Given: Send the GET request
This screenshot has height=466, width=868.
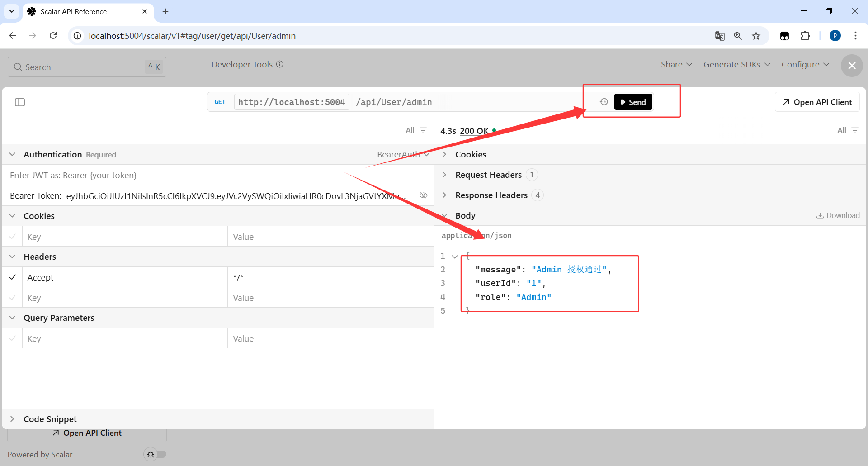Looking at the screenshot, I should (x=633, y=102).
